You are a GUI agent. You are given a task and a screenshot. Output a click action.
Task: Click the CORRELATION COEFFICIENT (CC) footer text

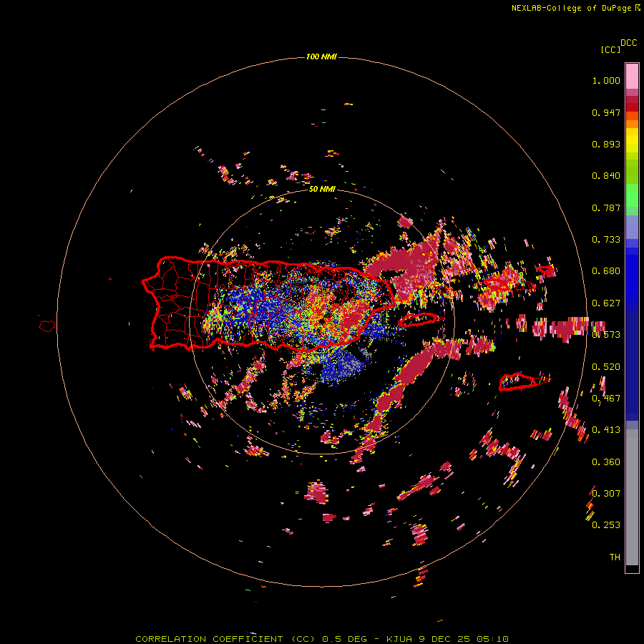[225, 639]
